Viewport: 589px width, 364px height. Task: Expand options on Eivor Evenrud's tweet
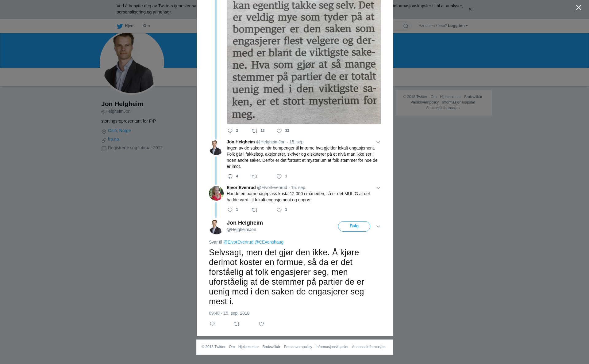tap(378, 188)
